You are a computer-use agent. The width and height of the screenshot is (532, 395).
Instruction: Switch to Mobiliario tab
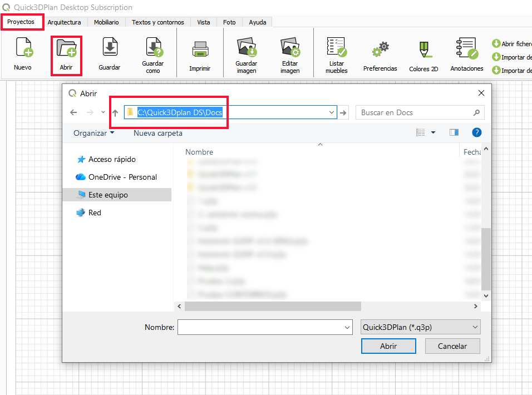[x=106, y=22]
